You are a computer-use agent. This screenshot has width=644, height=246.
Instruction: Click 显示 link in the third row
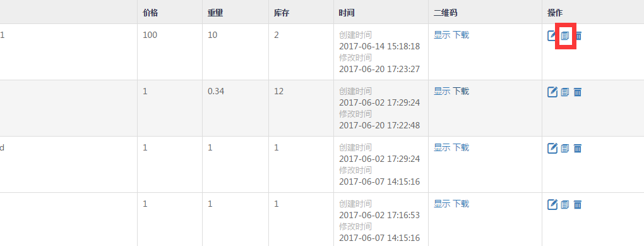click(442, 148)
